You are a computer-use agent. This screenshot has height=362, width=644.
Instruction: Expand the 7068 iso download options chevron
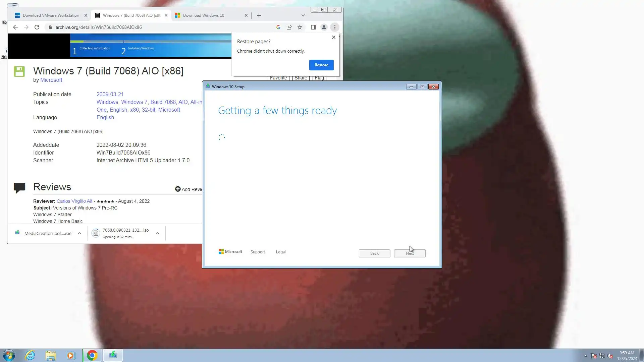tap(158, 233)
